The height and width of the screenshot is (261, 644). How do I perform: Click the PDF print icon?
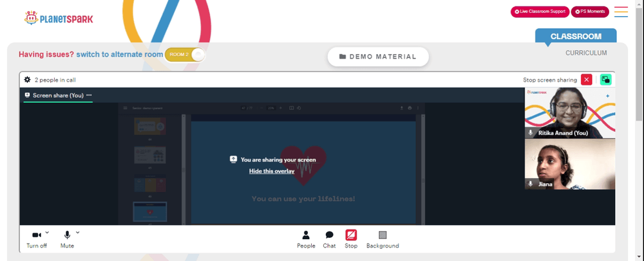[410, 108]
